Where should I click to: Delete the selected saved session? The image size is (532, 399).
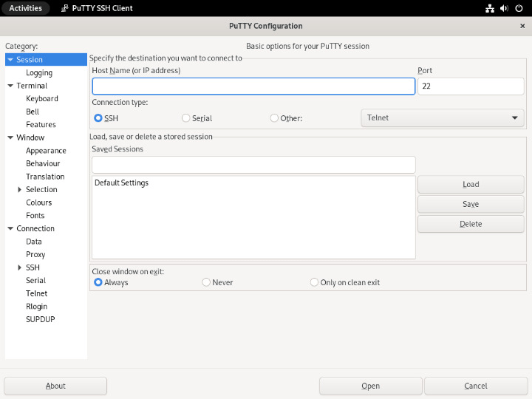471,224
